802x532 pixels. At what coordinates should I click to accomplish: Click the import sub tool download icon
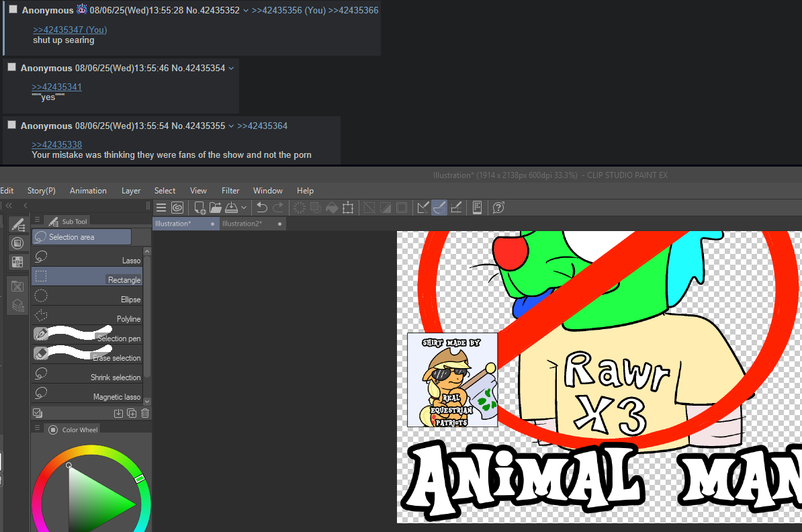[x=119, y=413]
